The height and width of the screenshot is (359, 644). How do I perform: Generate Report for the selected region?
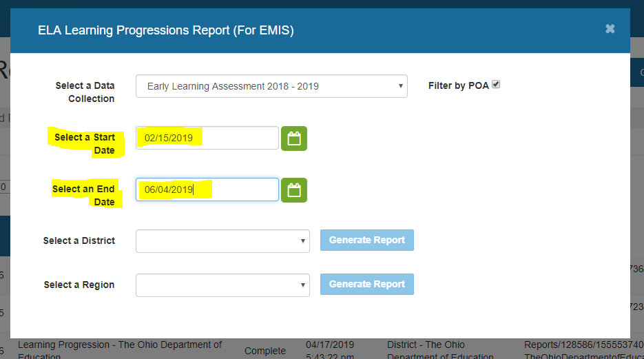(x=366, y=284)
